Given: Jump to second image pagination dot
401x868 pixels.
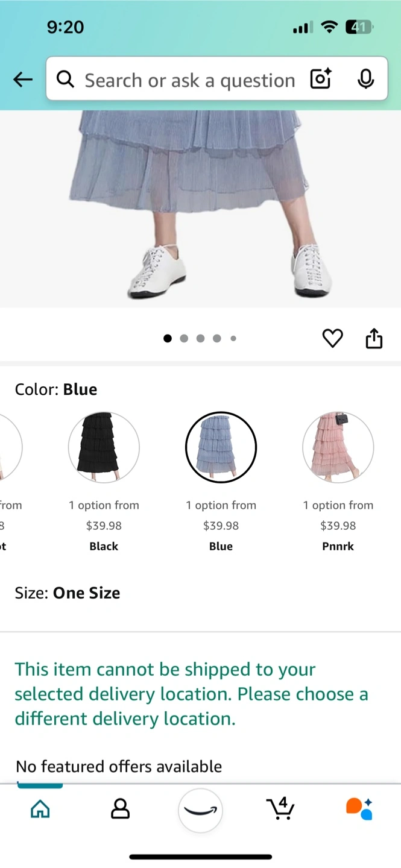Looking at the screenshot, I should pyautogui.click(x=184, y=338).
